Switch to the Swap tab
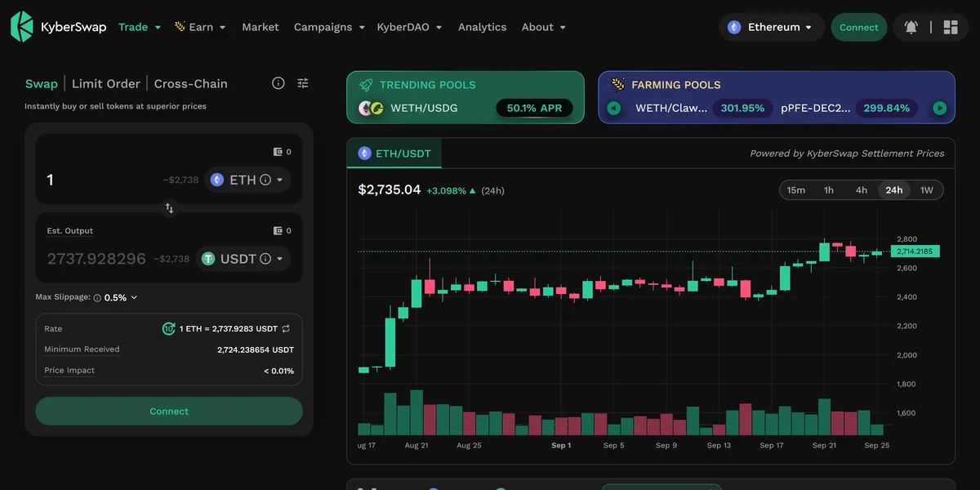The height and width of the screenshot is (490, 980). (x=42, y=83)
